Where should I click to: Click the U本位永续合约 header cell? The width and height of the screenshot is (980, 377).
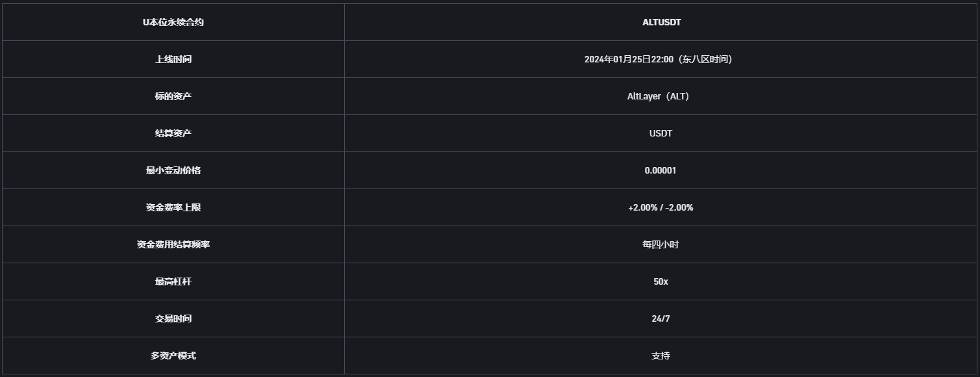(173, 22)
